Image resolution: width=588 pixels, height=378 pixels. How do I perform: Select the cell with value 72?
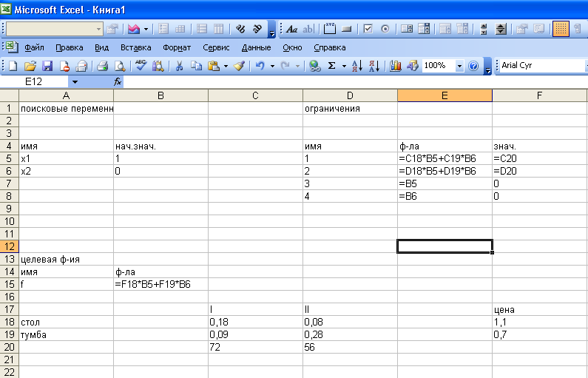click(x=255, y=347)
